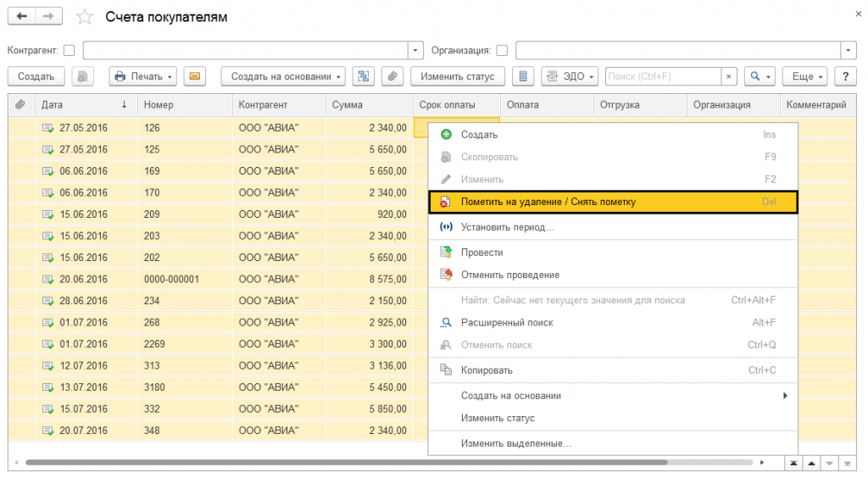Add page to favorites with star icon
Screen dimensions: 868x478
(84, 17)
